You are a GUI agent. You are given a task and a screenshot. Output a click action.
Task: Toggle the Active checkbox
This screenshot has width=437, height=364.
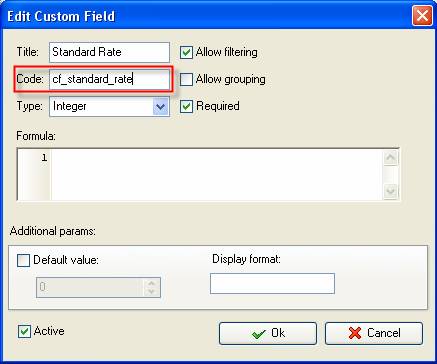click(24, 332)
